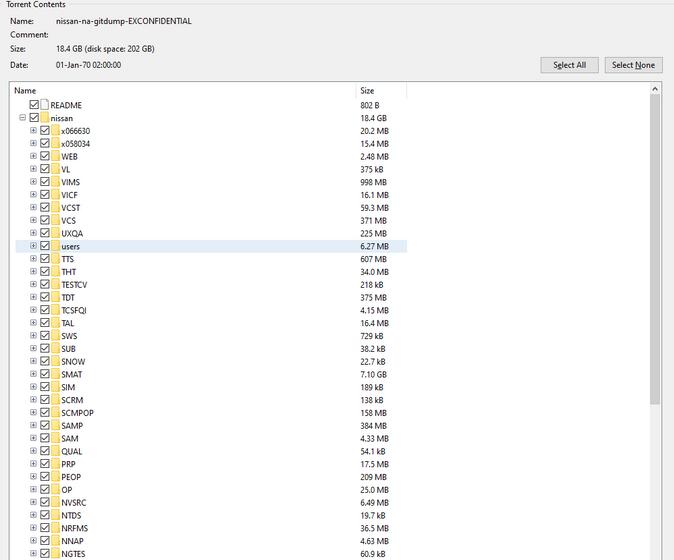Click the users folder icon

click(x=56, y=246)
